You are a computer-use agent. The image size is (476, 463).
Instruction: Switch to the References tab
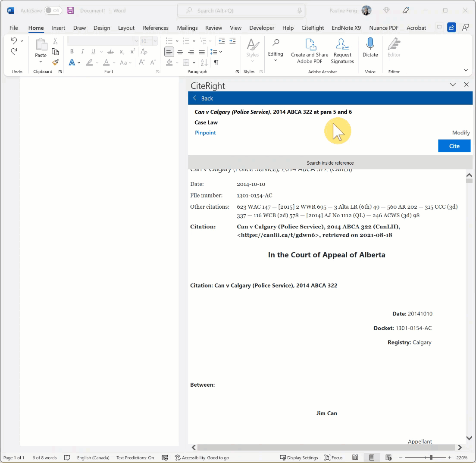[x=156, y=28]
